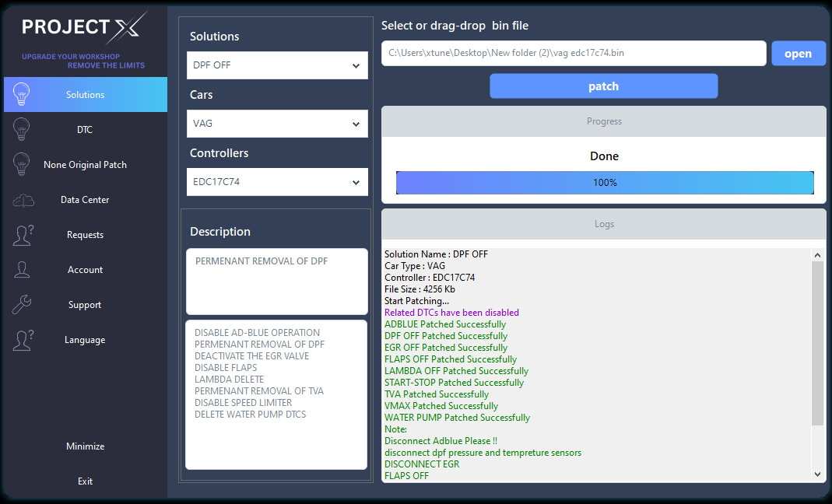
Task: Click the Data Center cloud icon
Action: 23,200
